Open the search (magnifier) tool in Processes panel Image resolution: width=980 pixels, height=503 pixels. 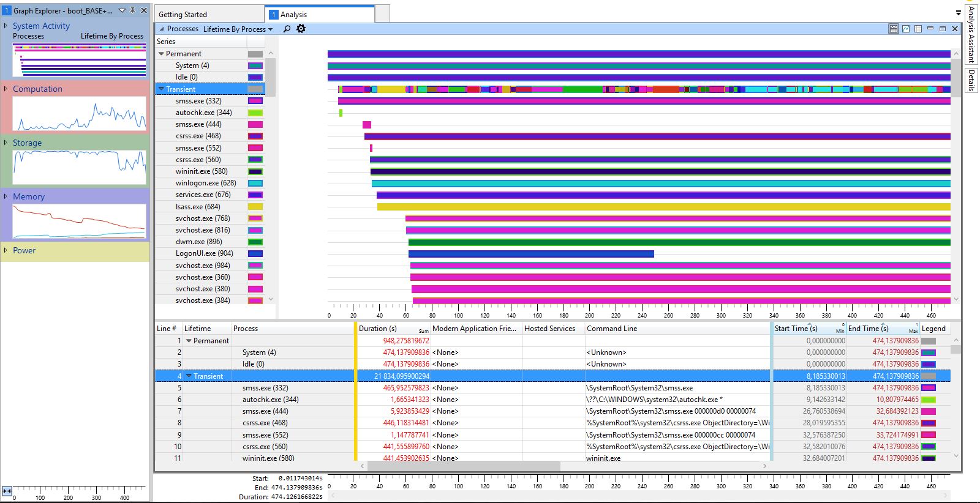coord(287,29)
